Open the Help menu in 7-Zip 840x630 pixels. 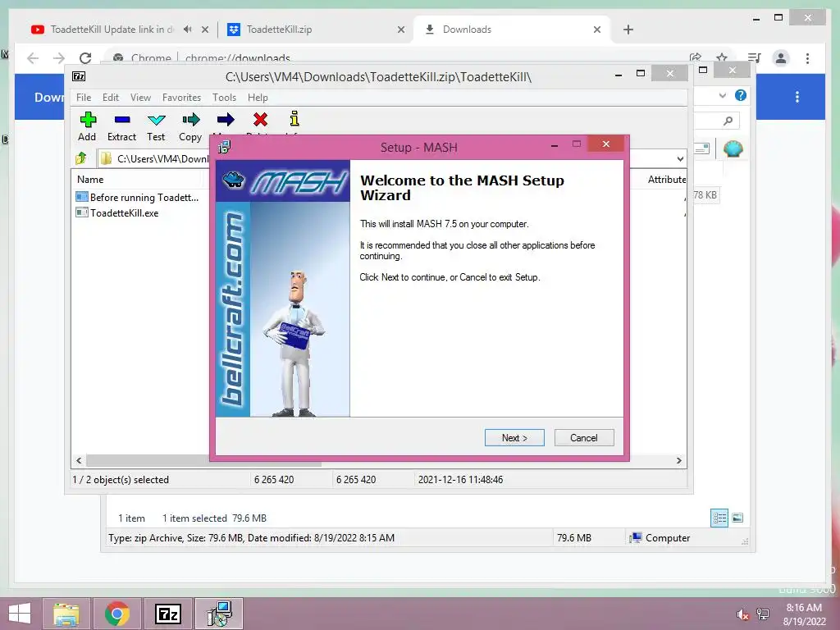coord(258,98)
